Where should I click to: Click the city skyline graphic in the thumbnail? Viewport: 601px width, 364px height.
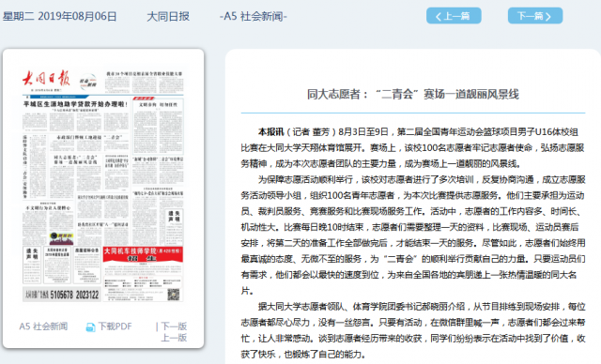(61, 238)
